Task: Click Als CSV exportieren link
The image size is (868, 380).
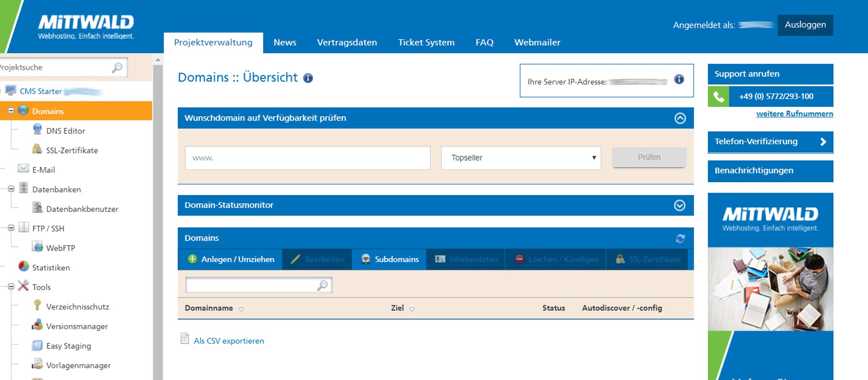Action: [x=229, y=341]
